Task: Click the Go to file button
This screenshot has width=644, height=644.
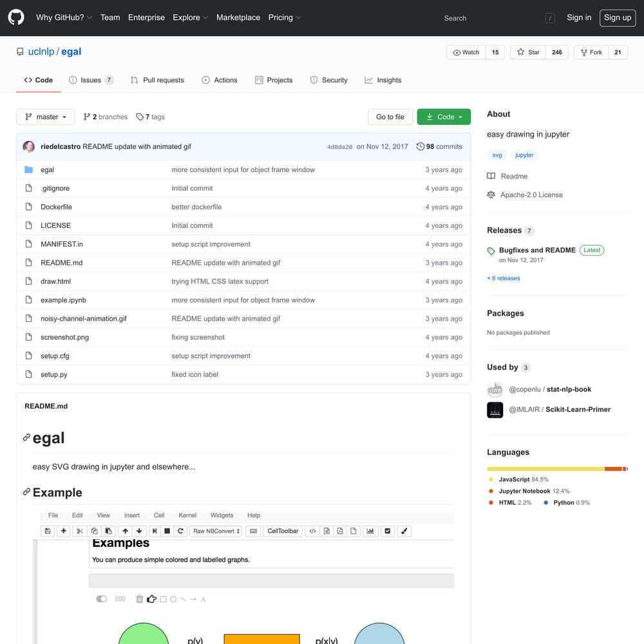Action: (390, 117)
